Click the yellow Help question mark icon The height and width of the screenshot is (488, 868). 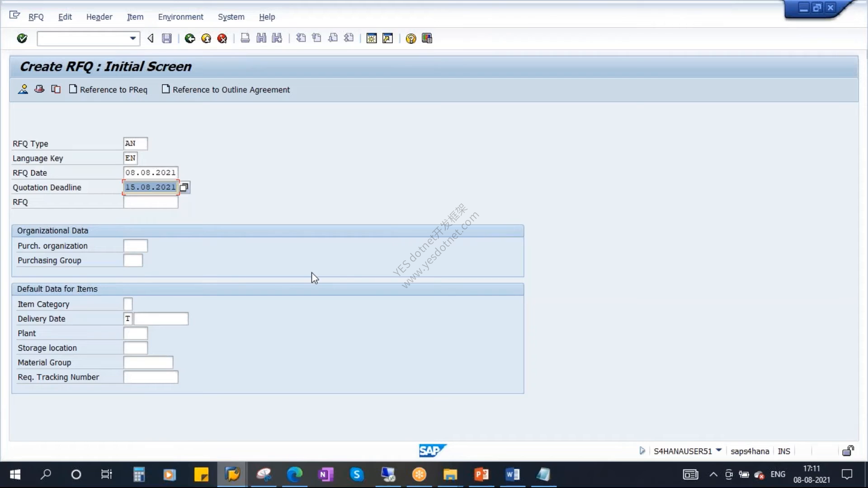click(x=410, y=38)
